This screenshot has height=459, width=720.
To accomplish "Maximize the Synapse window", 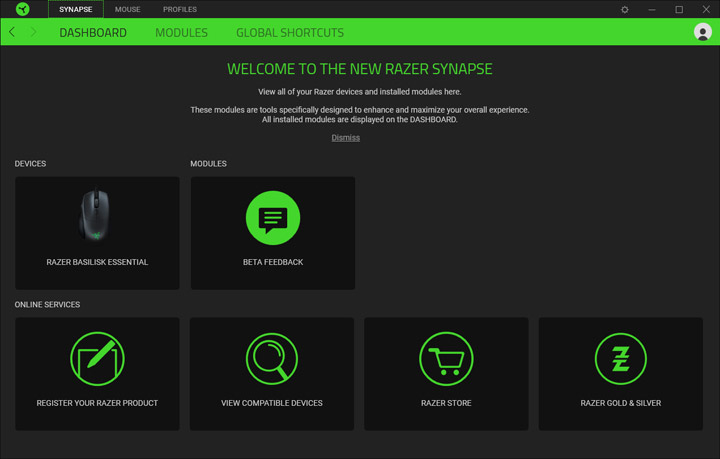I will 679,9.
